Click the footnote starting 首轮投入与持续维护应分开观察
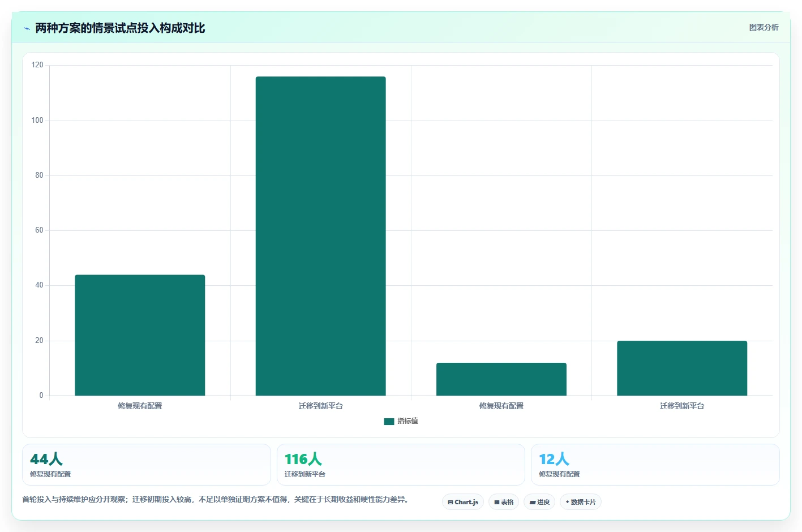Viewport: 802px width, 532px height. point(216,499)
